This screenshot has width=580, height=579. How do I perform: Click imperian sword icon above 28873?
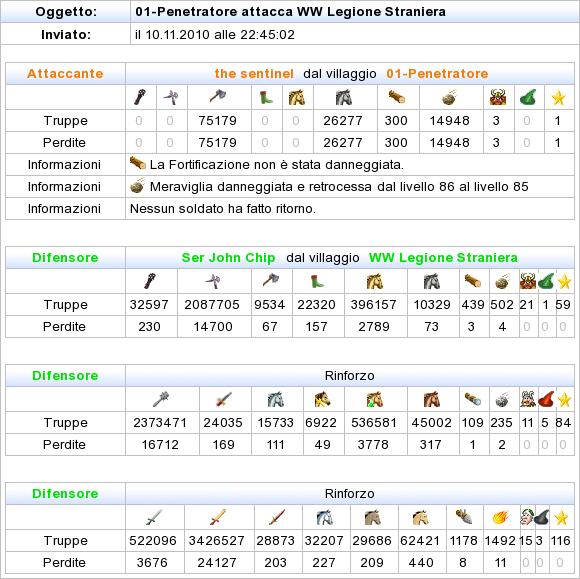[x=277, y=517]
